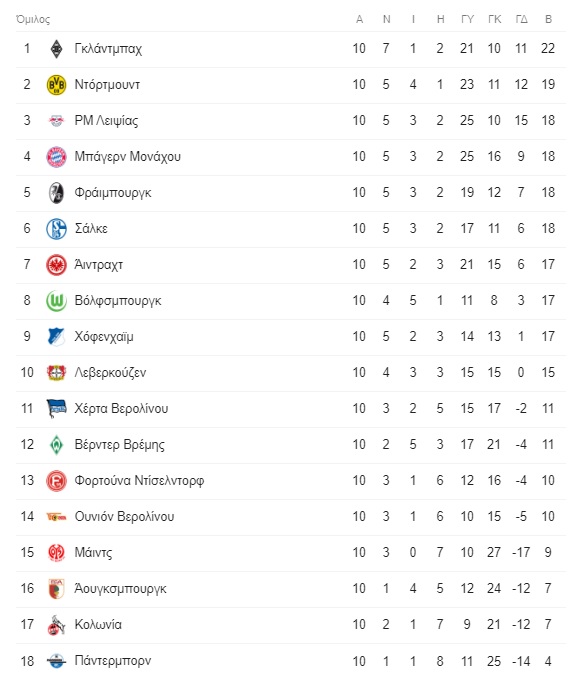Click the Wolfsburg green W logo
Image resolution: width=569 pixels, height=695 pixels.
coord(56,301)
